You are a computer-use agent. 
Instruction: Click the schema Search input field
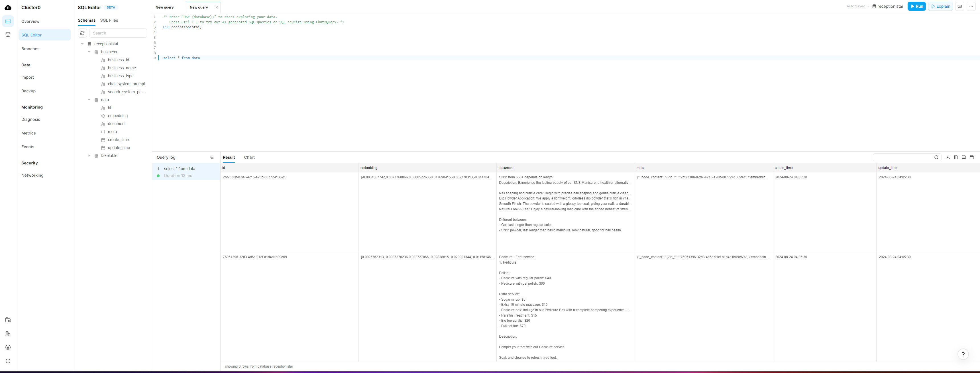118,33
